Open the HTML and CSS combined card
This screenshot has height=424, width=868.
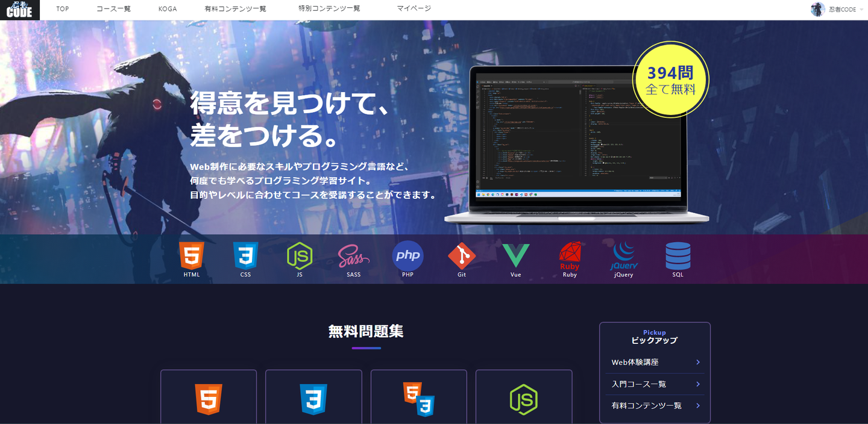[419, 397]
